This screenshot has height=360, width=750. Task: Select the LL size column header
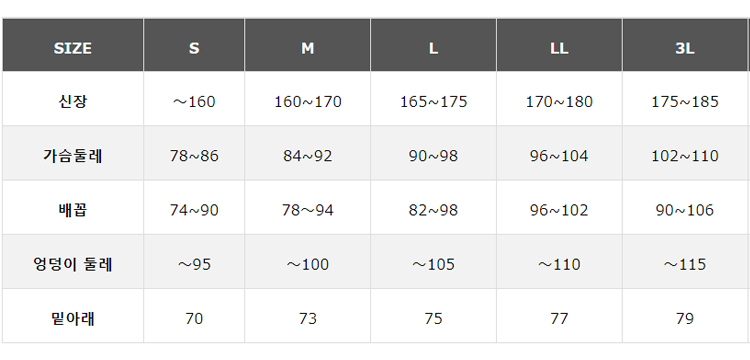[559, 45]
